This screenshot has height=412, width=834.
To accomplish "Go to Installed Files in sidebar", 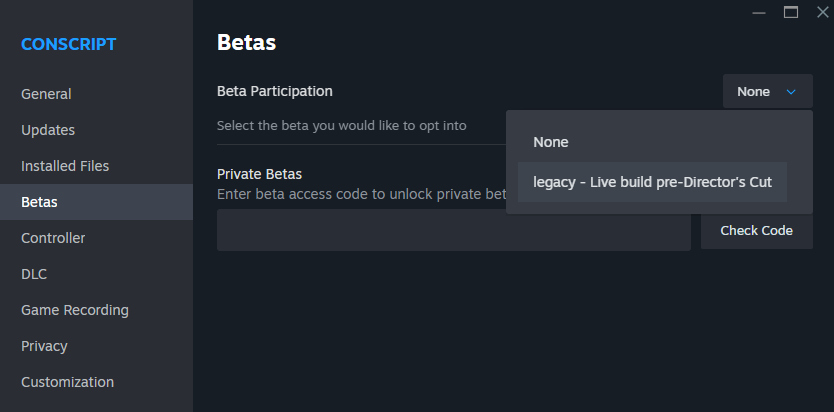I will [x=65, y=166].
